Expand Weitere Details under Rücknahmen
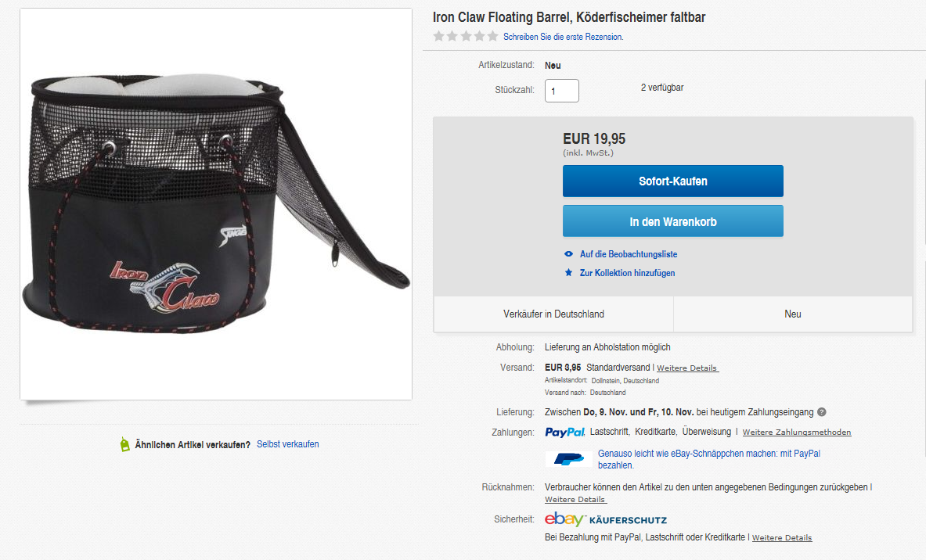This screenshot has height=560, width=926. click(x=575, y=500)
